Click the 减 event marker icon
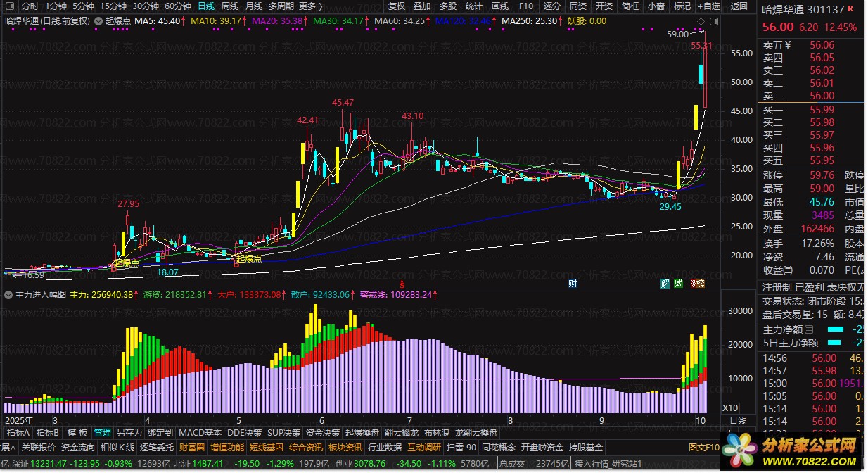Viewport: 868px width, 473px height. 678,284
